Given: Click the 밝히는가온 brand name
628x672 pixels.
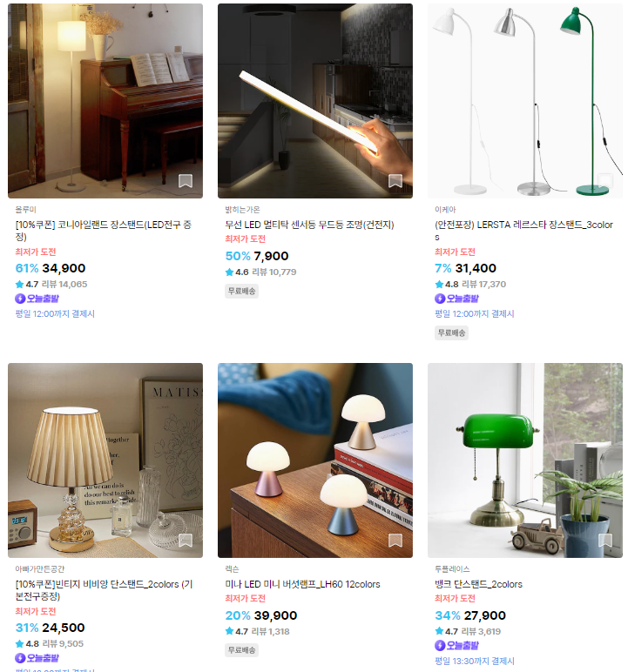Looking at the screenshot, I should click(x=242, y=210).
